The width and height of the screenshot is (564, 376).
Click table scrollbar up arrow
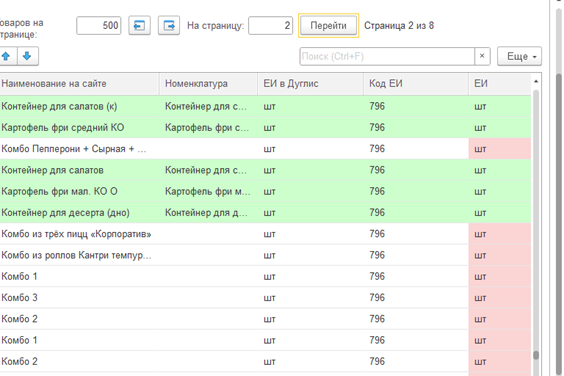[536, 81]
